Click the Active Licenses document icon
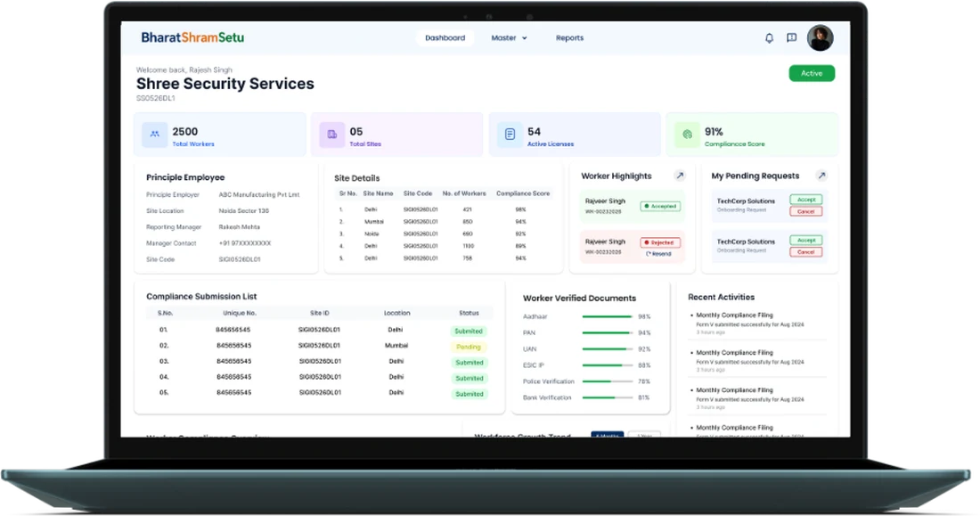Image resolution: width=980 pixels, height=516 pixels. [510, 135]
